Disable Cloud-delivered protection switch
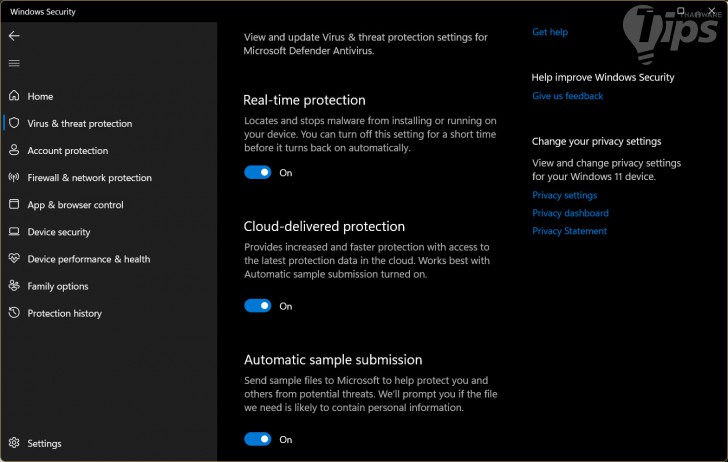The height and width of the screenshot is (462, 728). click(258, 306)
